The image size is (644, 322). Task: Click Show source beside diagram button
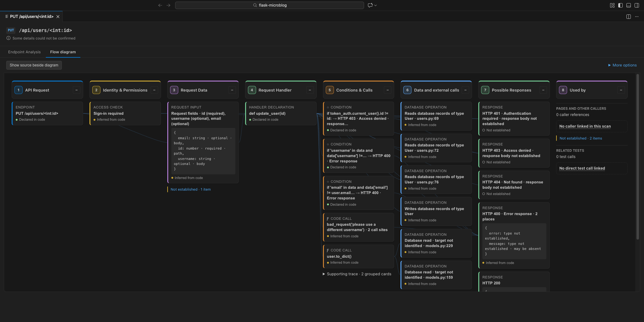click(x=34, y=65)
